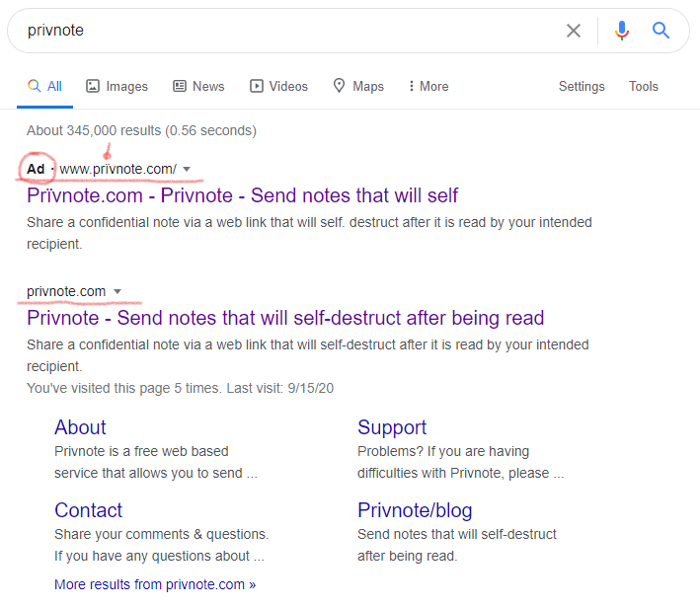Open the Maps tab
The width and height of the screenshot is (700, 608).
point(358,86)
